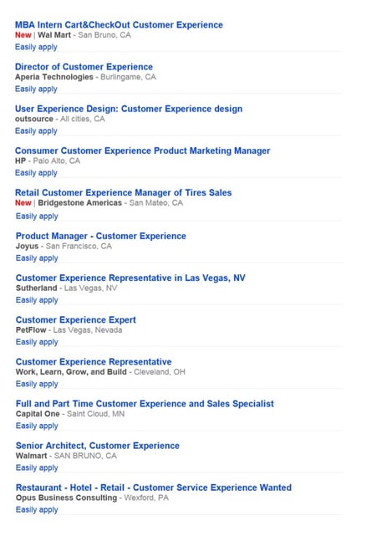Click Easily apply under Bridgestone Americas

point(37,217)
